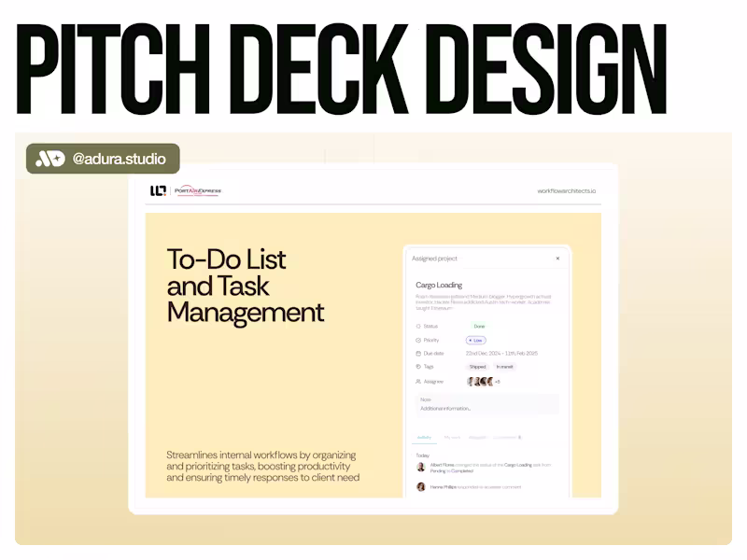Click the Priority flag icon
The width and height of the screenshot is (747, 560).
(418, 339)
